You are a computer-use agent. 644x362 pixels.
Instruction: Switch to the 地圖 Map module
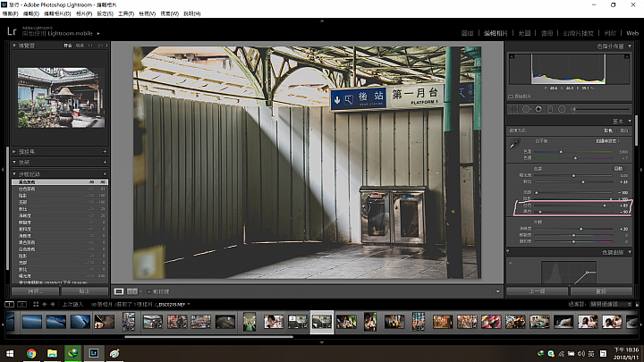pos(524,33)
